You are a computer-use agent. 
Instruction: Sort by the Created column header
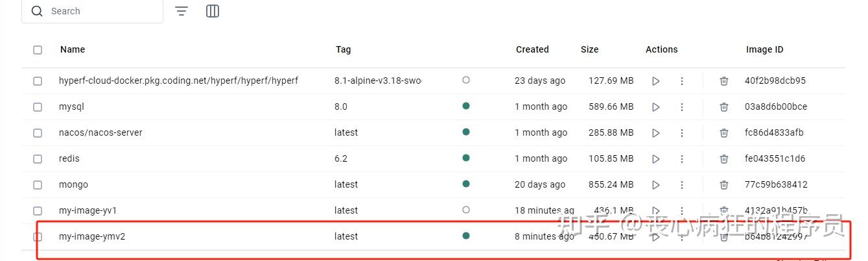(x=532, y=49)
